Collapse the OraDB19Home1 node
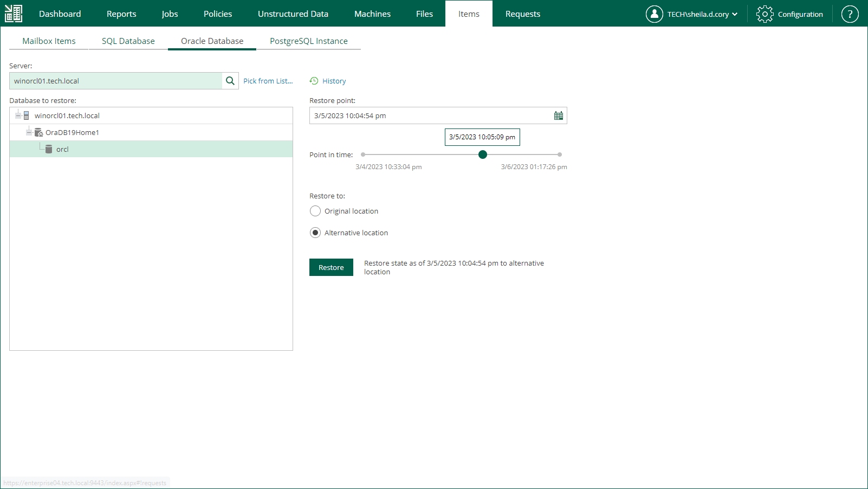Screen dimensions: 868x489 [29, 132]
